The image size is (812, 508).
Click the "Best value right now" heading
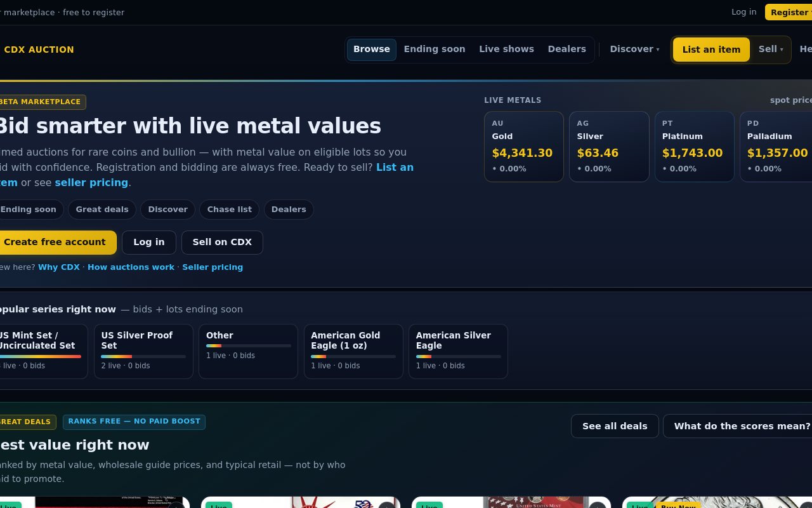click(74, 445)
